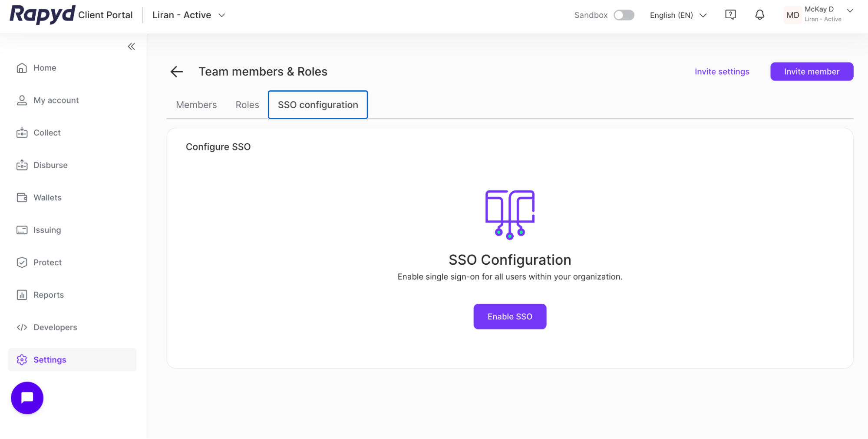
Task: Click the Wallets sidebar icon
Action: pos(22,197)
